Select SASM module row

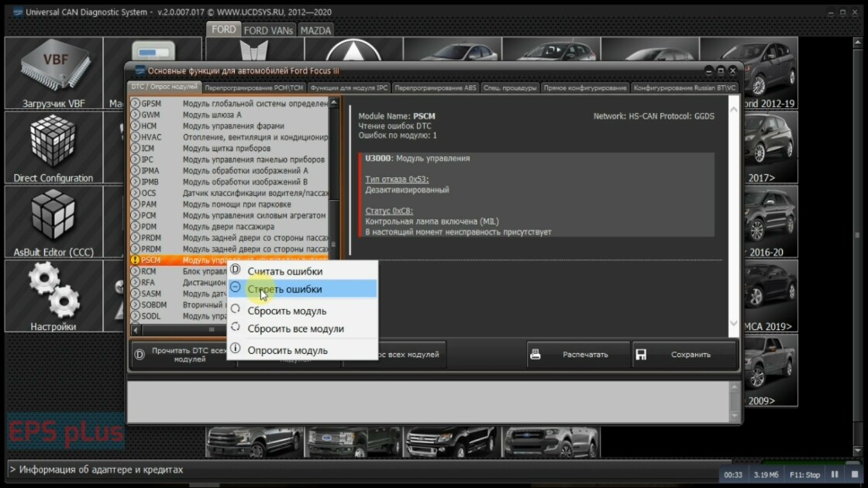178,294
